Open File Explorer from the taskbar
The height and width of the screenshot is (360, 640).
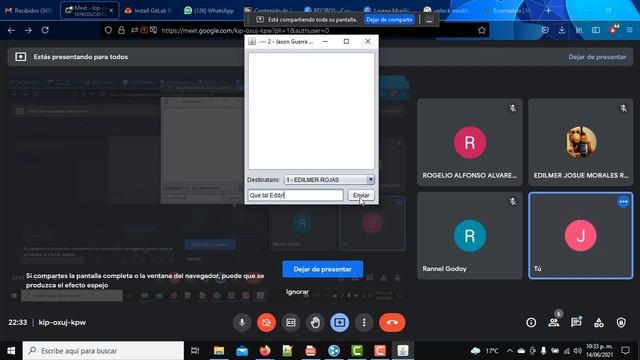click(x=219, y=351)
